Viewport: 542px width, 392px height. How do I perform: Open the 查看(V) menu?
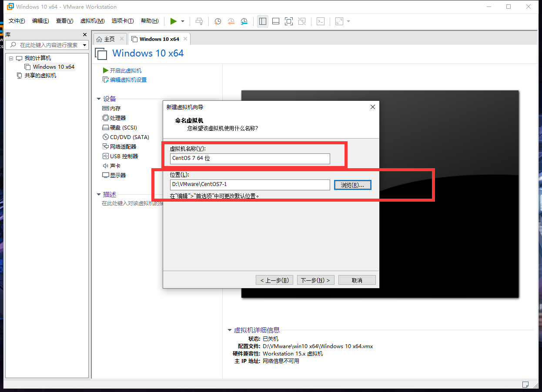click(64, 21)
